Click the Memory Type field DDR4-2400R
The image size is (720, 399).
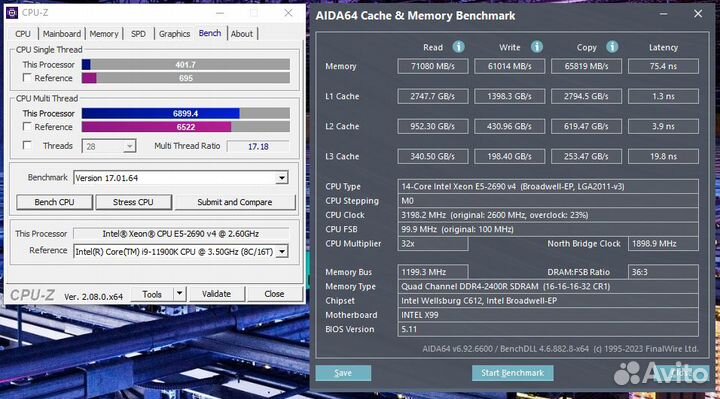click(x=548, y=287)
